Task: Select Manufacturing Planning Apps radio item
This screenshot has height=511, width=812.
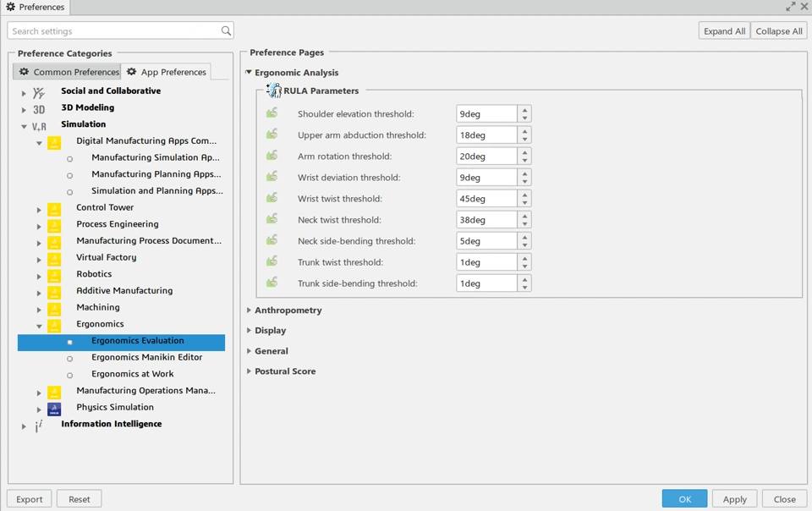Action: point(70,175)
